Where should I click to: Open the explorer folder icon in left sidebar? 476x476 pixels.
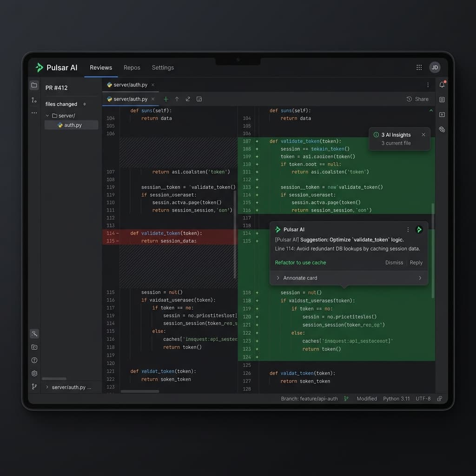click(x=34, y=86)
